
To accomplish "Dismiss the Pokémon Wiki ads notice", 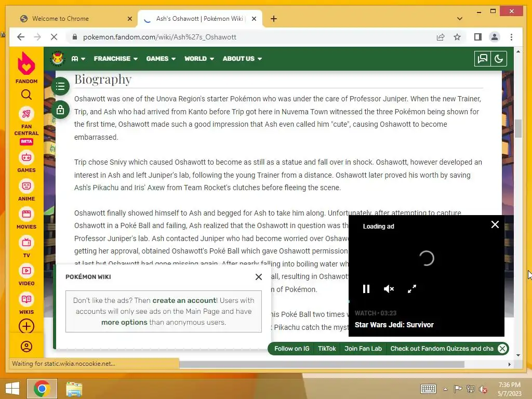I will click(x=259, y=277).
